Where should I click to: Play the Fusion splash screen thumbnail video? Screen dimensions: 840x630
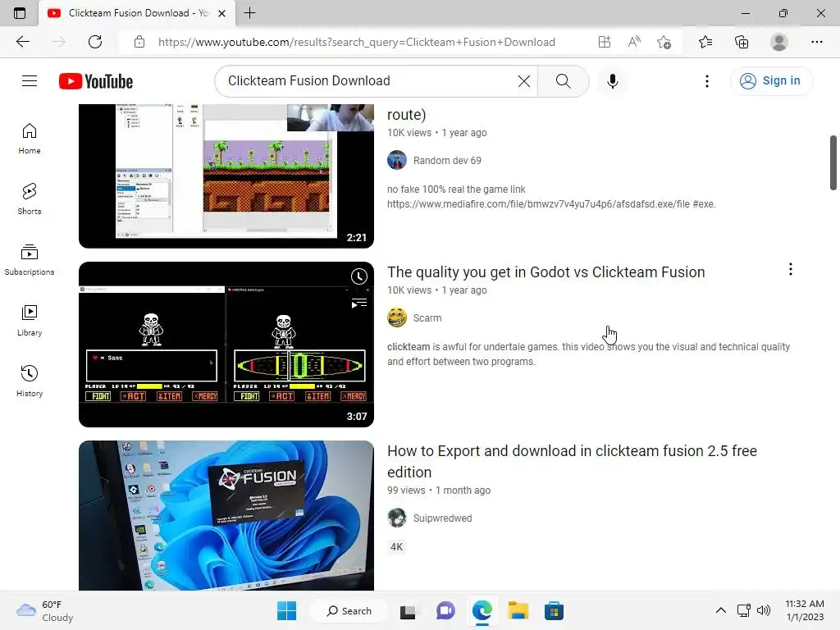click(226, 515)
